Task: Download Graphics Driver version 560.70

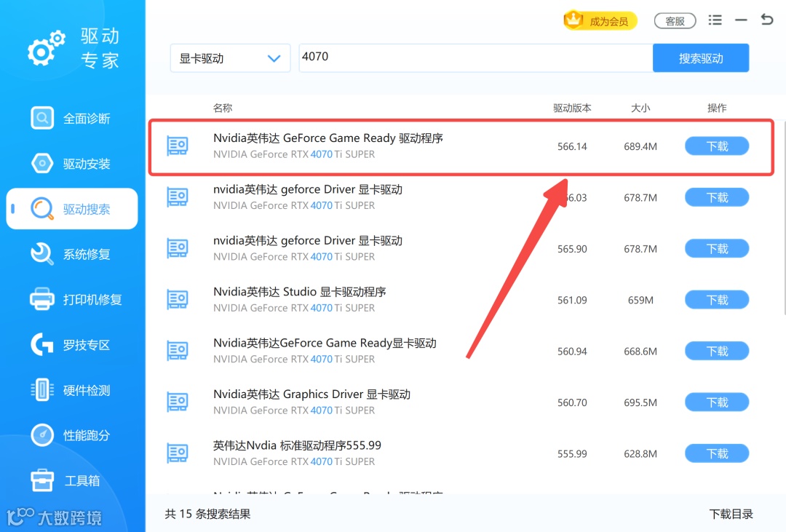Action: tap(717, 402)
